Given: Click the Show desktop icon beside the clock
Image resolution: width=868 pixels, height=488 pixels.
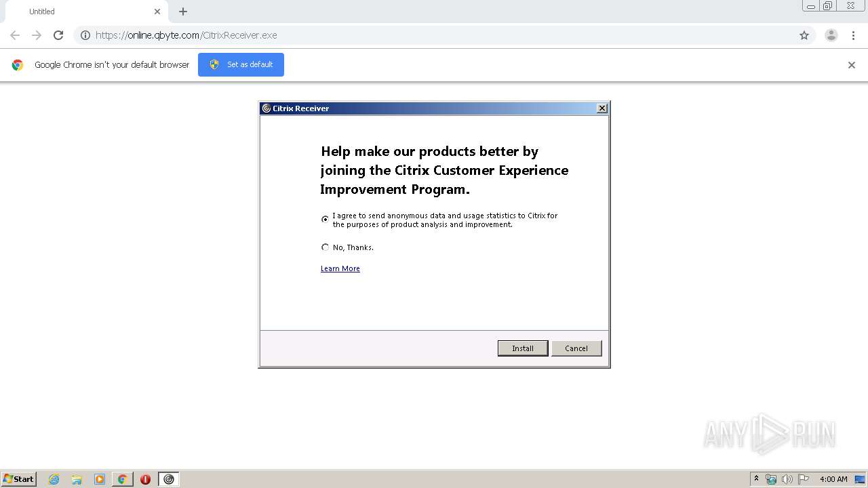Looking at the screenshot, I should click(860, 479).
